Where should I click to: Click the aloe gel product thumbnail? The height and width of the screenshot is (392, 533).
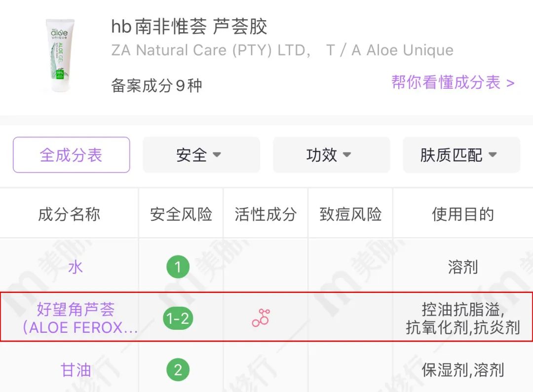point(60,55)
